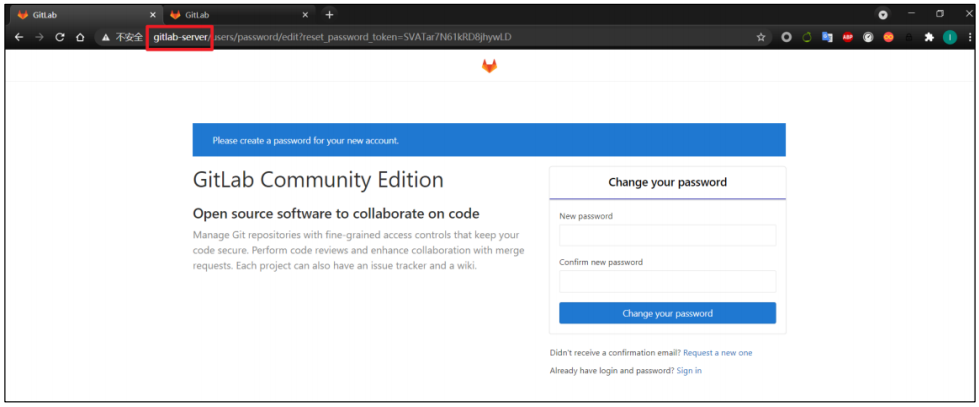Viewport: 979px width, 407px height.
Task: Click the 'New password' label
Action: click(x=586, y=216)
